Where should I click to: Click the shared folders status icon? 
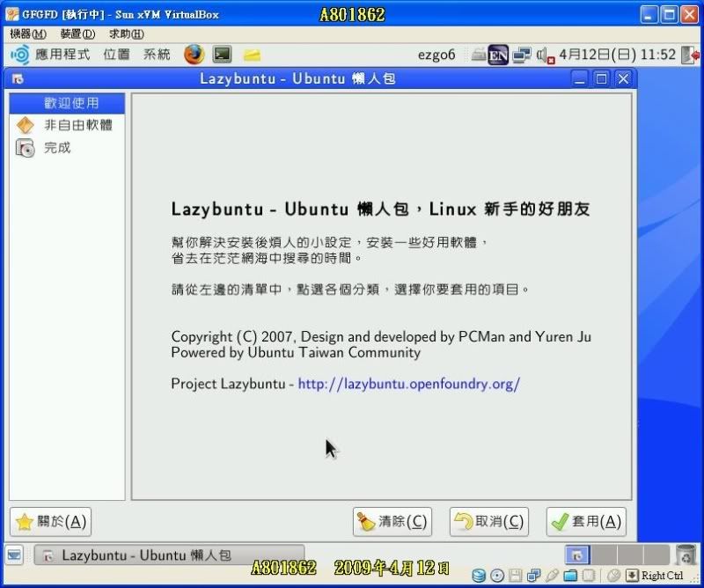click(570, 576)
